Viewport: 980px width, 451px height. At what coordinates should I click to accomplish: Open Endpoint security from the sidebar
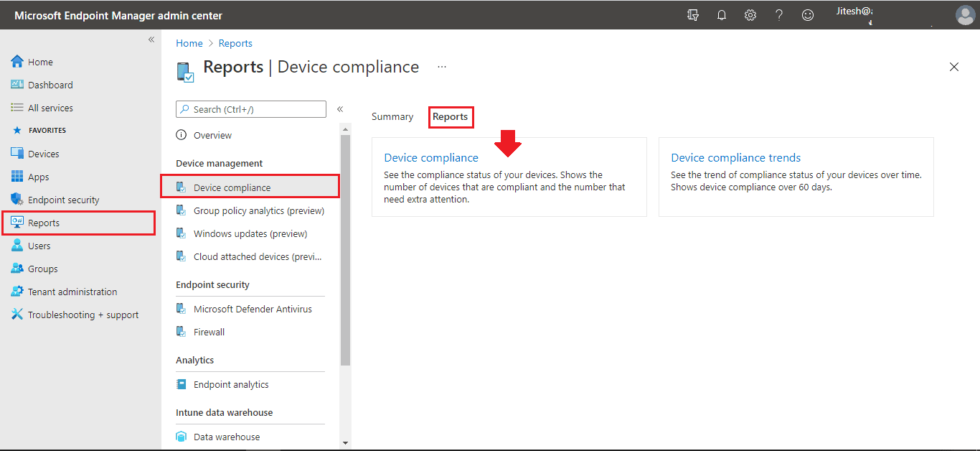[x=63, y=199]
